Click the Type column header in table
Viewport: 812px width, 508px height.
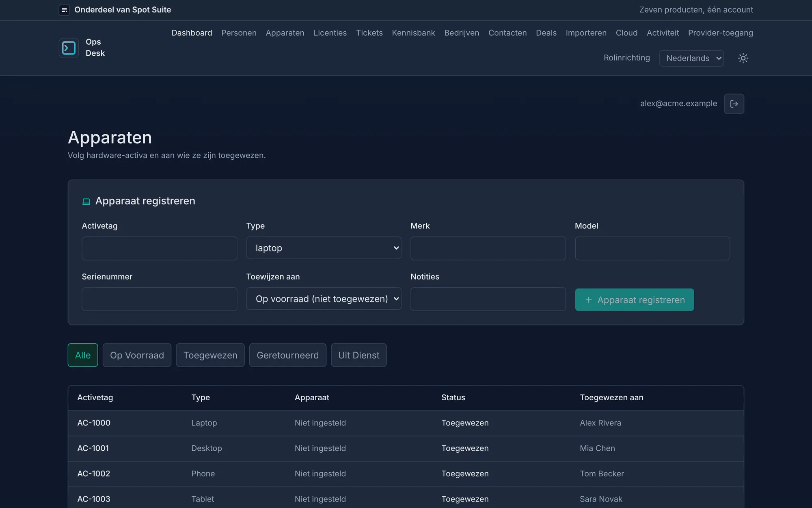point(201,397)
